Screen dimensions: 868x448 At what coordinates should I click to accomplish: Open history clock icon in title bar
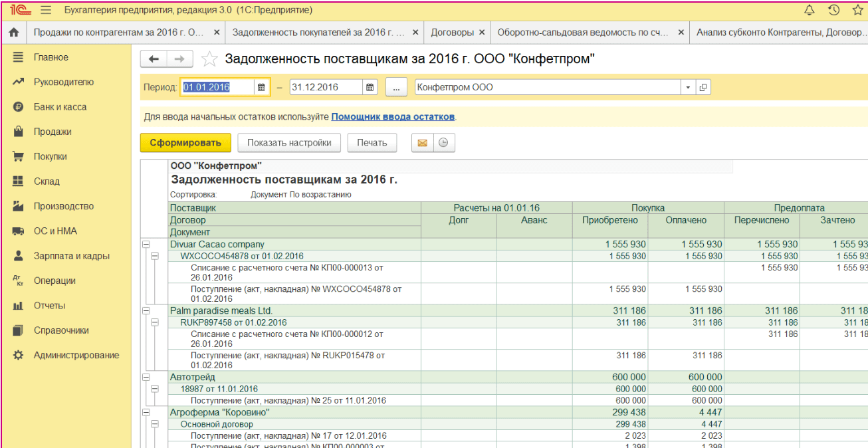point(833,10)
